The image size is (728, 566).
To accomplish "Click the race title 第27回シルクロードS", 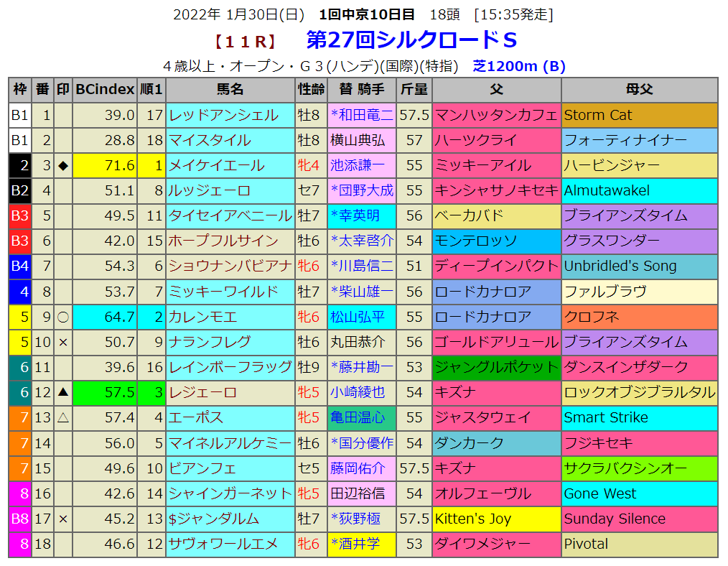I will [411, 39].
